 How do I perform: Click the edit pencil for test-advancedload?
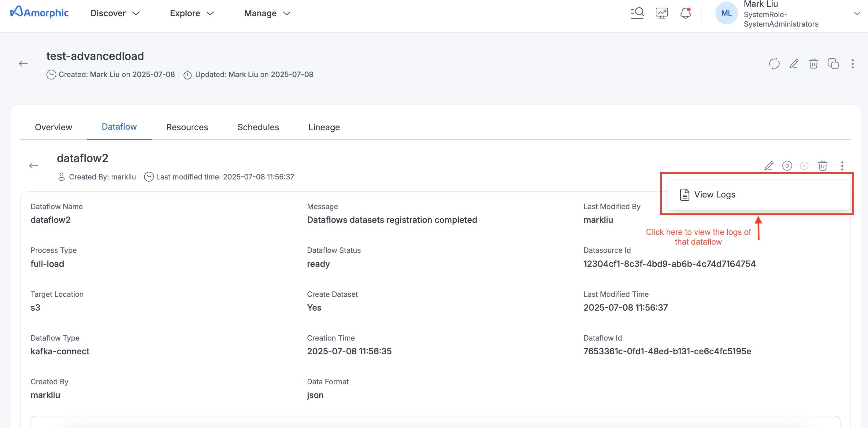(794, 64)
